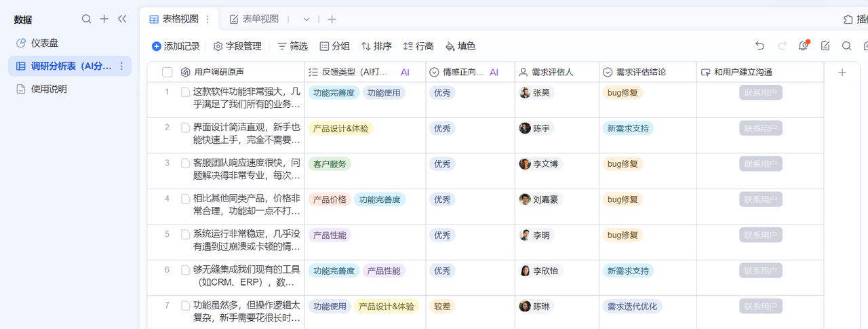This screenshot has height=329, width=868.
Task: Open the notification bell icon
Action: (x=803, y=46)
